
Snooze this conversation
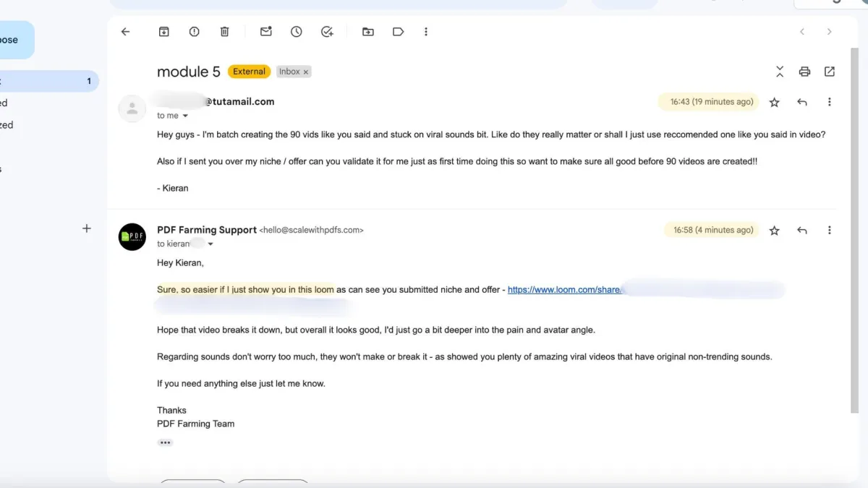(297, 32)
